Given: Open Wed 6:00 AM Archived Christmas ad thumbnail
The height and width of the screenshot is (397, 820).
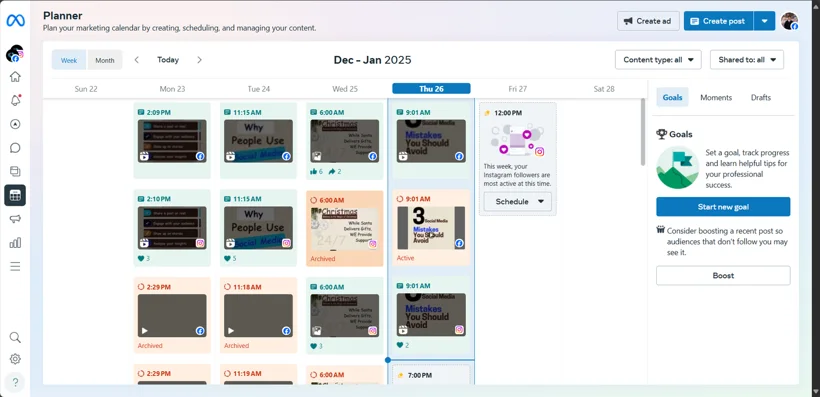Looking at the screenshot, I should click(x=344, y=229).
